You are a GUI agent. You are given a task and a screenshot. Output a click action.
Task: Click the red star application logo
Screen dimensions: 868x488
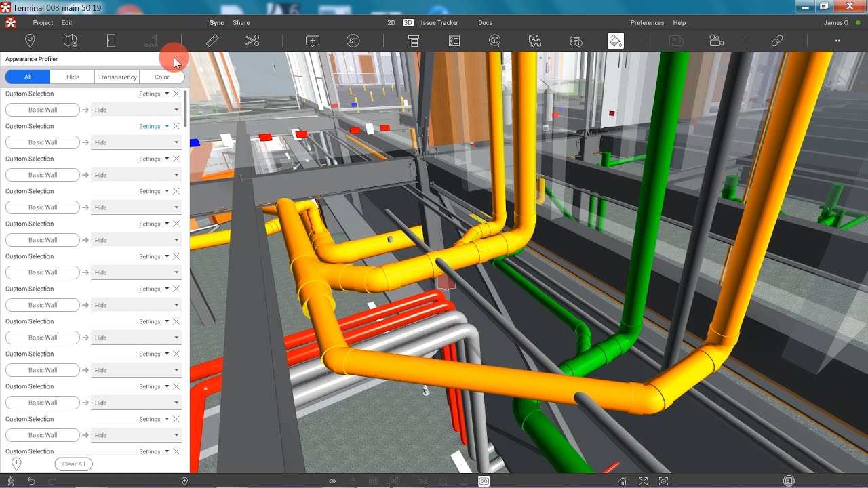(10, 22)
